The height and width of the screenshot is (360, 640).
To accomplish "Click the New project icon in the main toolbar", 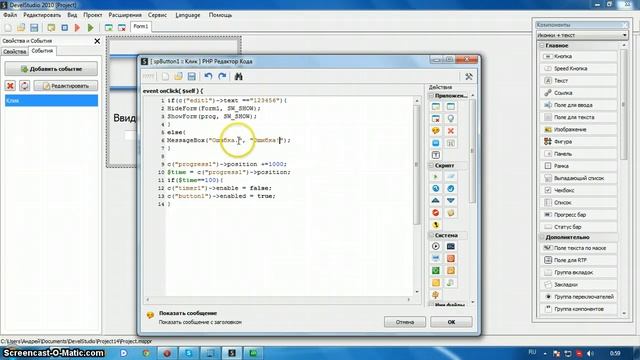I will (8, 27).
